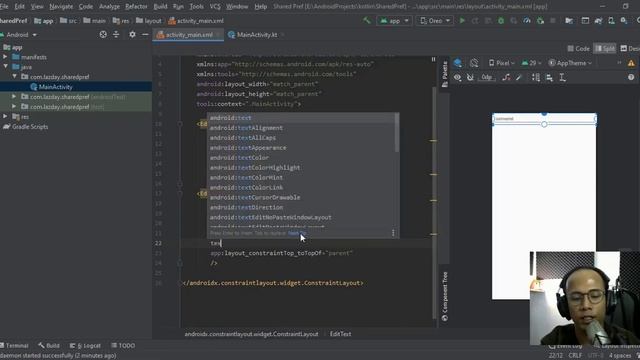Open the AVD Manager icon
Image resolution: width=640 pixels, height=360 pixels.
(x=611, y=20)
